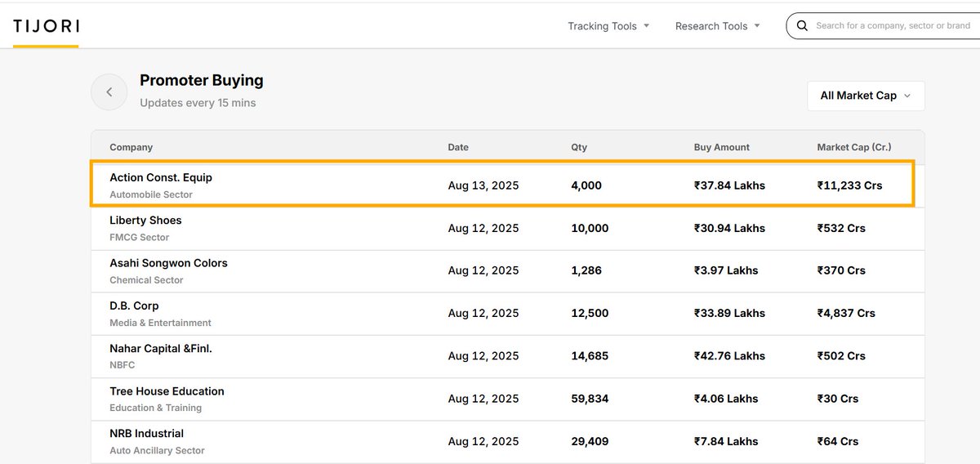Image resolution: width=980 pixels, height=464 pixels.
Task: Open NRB Industrial company
Action: [146, 434]
